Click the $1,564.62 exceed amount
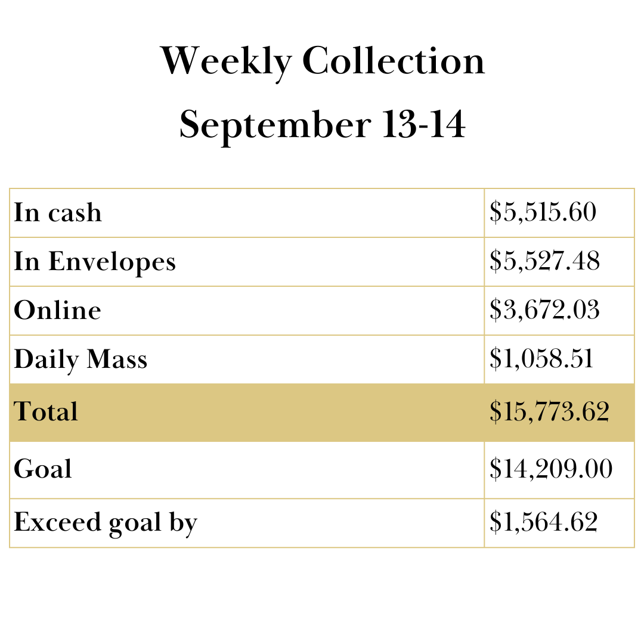The height and width of the screenshot is (644, 644). tap(543, 523)
